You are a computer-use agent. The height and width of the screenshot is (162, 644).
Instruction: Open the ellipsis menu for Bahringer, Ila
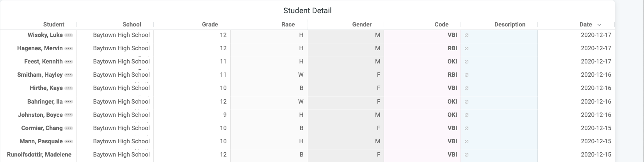69,102
